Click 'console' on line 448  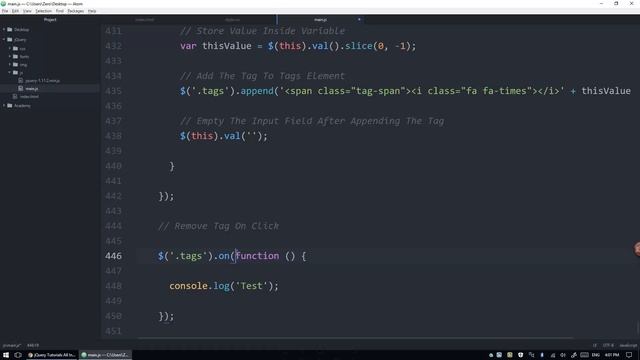(x=189, y=286)
